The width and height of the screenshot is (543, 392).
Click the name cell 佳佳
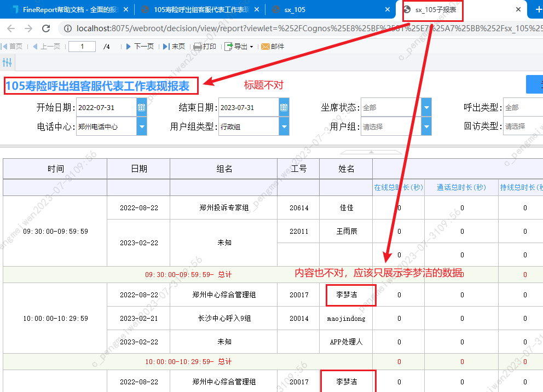click(346, 208)
